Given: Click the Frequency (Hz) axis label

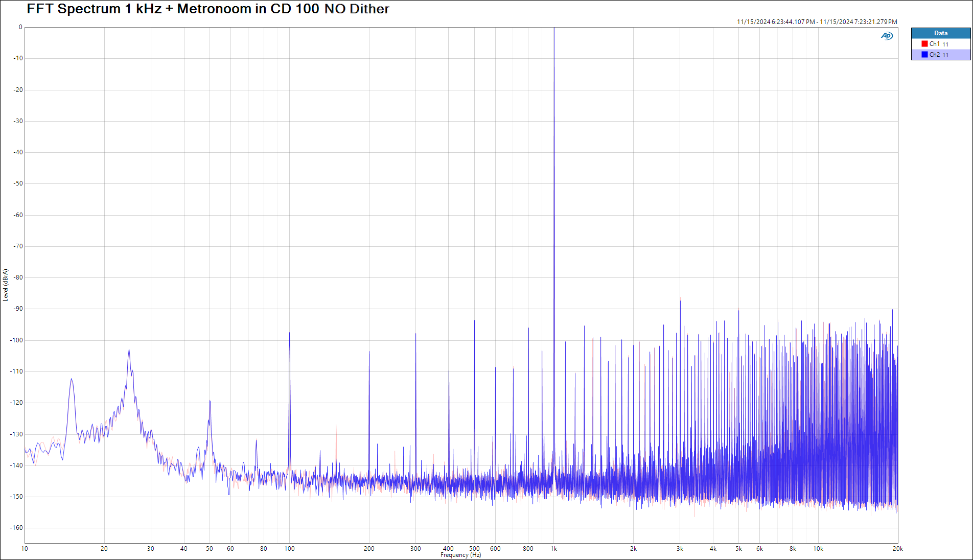Looking at the screenshot, I should point(460,555).
